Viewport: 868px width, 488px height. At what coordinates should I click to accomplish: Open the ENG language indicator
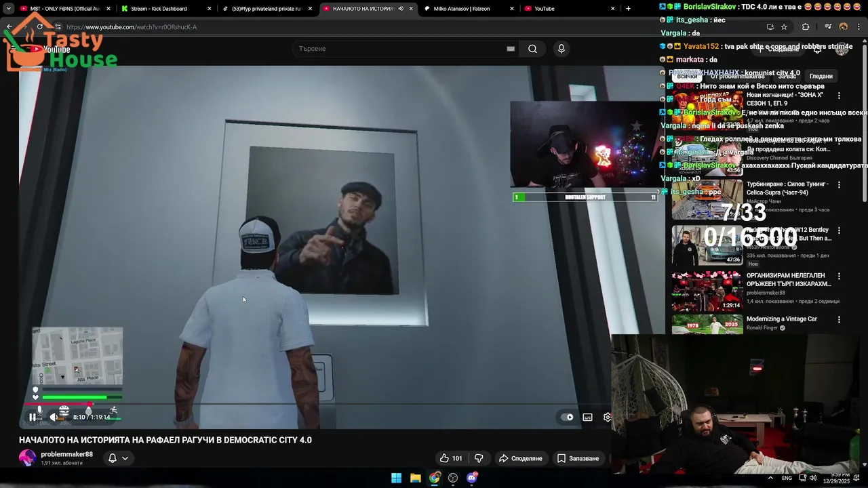tap(787, 478)
